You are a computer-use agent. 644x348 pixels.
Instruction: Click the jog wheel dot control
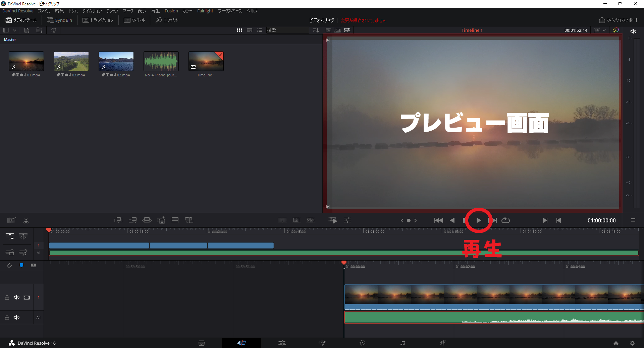point(409,220)
